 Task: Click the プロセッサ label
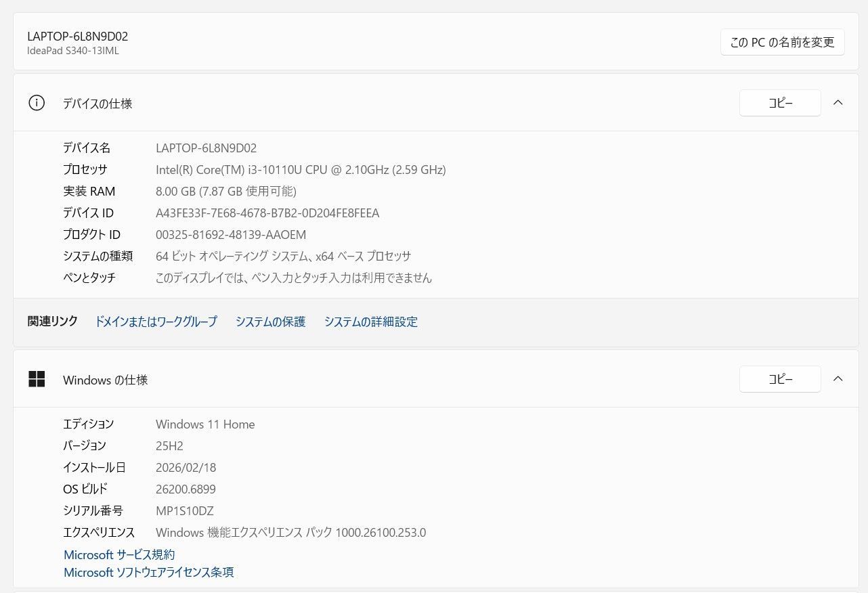click(x=85, y=169)
